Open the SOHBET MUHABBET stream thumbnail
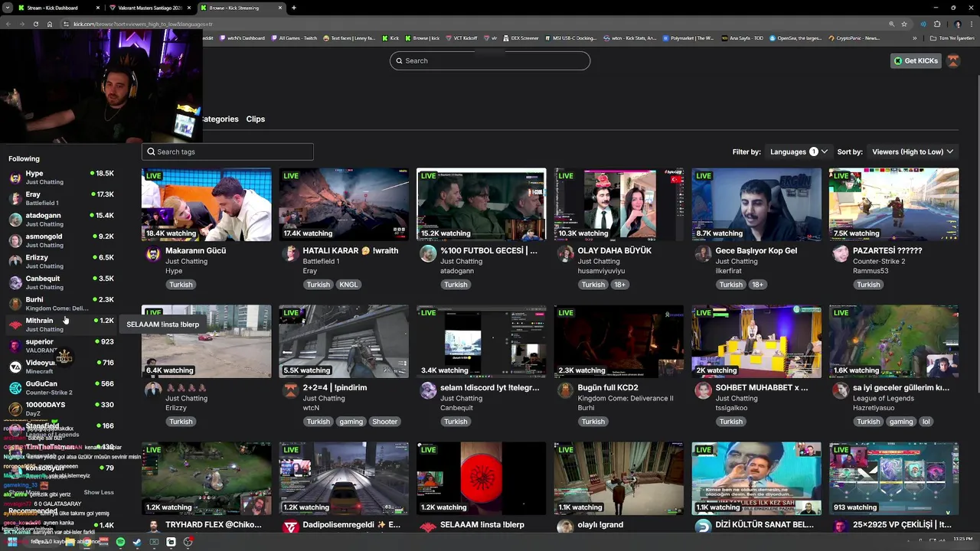The height and width of the screenshot is (551, 980). [x=756, y=341]
